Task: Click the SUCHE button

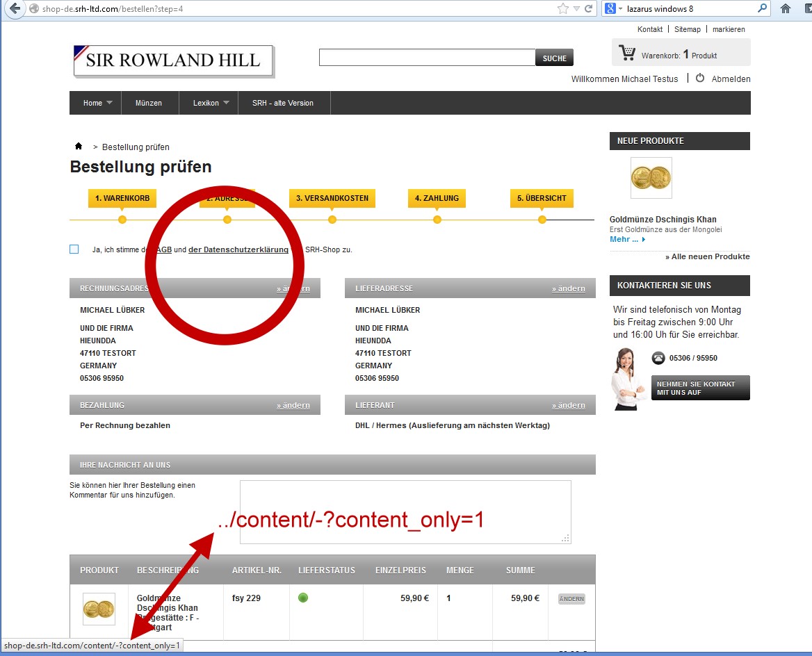Action: [x=555, y=58]
